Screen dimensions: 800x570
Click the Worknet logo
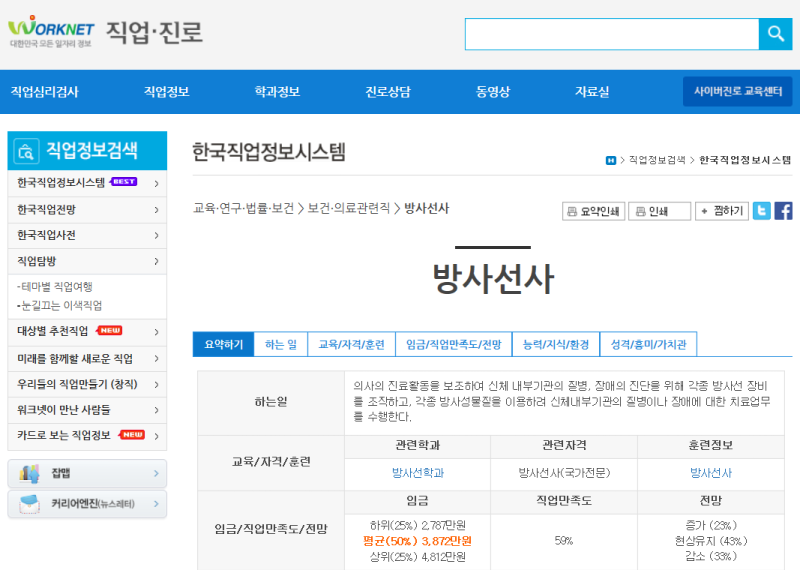pyautogui.click(x=51, y=32)
